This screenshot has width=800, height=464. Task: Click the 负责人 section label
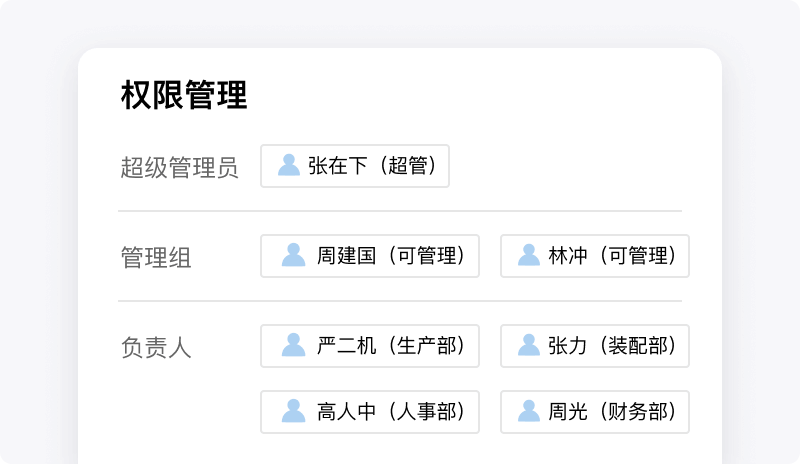click(x=155, y=348)
